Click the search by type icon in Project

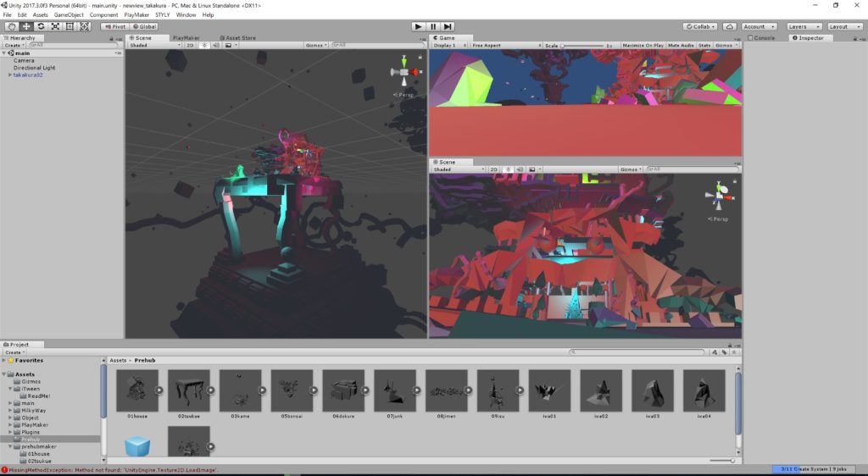click(715, 352)
